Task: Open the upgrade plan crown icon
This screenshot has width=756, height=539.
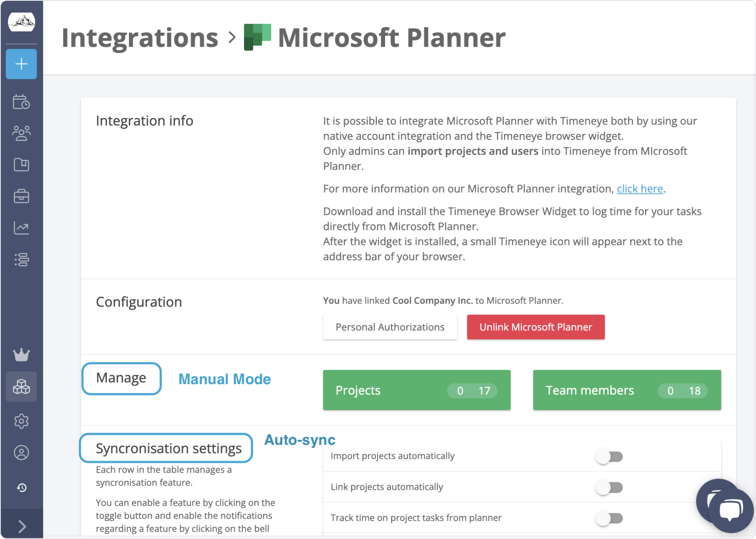Action: [21, 355]
